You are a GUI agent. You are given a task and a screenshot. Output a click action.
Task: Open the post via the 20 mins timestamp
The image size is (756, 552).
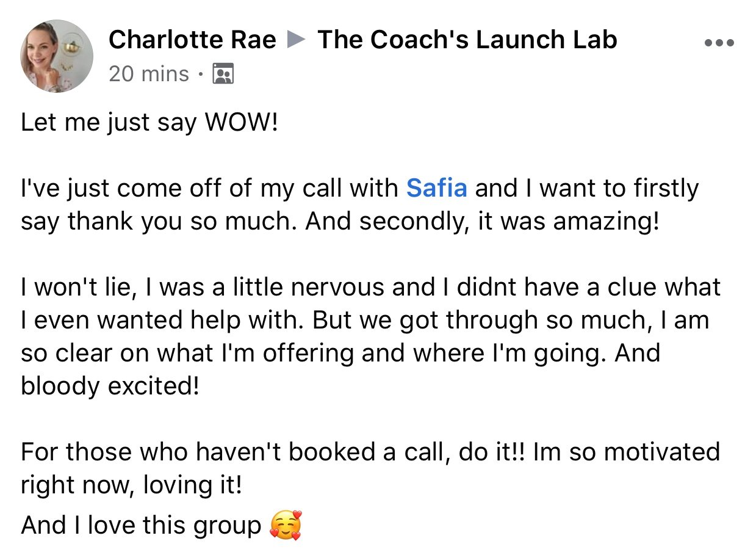click(149, 74)
